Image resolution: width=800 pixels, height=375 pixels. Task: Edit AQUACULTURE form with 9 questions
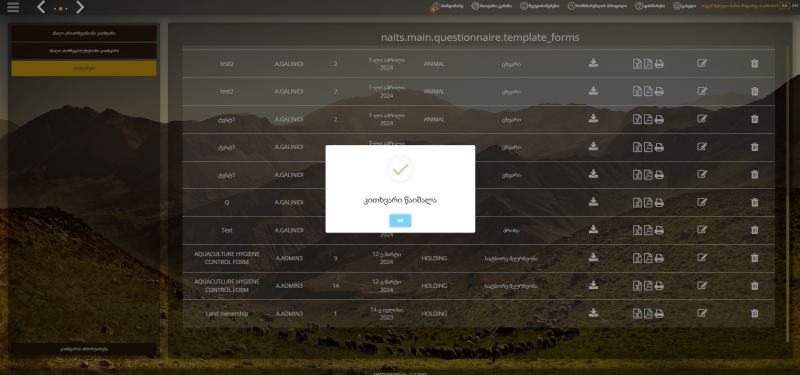pyautogui.click(x=702, y=257)
